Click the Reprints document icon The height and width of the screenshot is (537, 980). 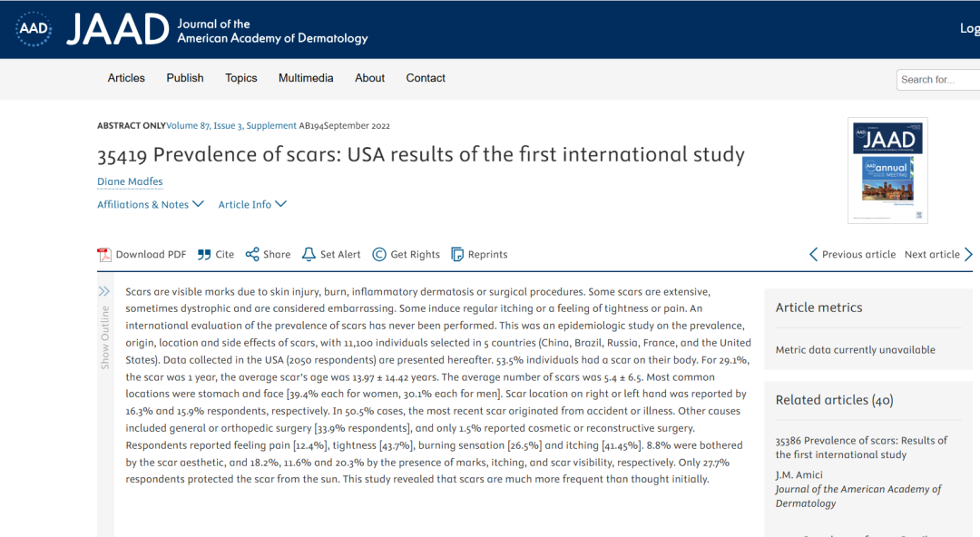click(x=457, y=254)
